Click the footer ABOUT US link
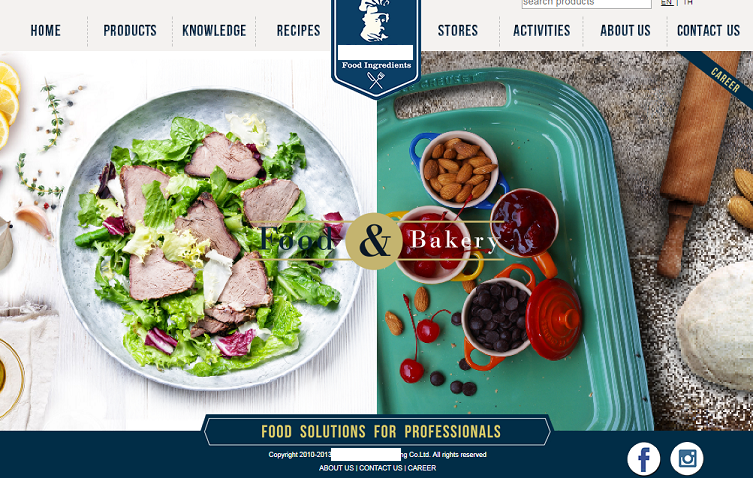Image resolution: width=753 pixels, height=478 pixels. coord(336,468)
